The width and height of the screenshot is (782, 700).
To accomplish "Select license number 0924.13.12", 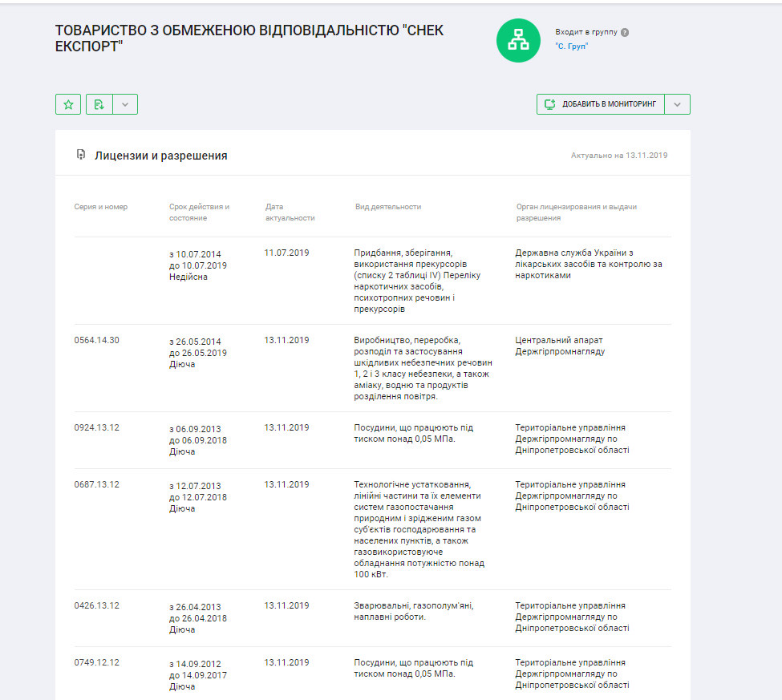I will click(97, 427).
